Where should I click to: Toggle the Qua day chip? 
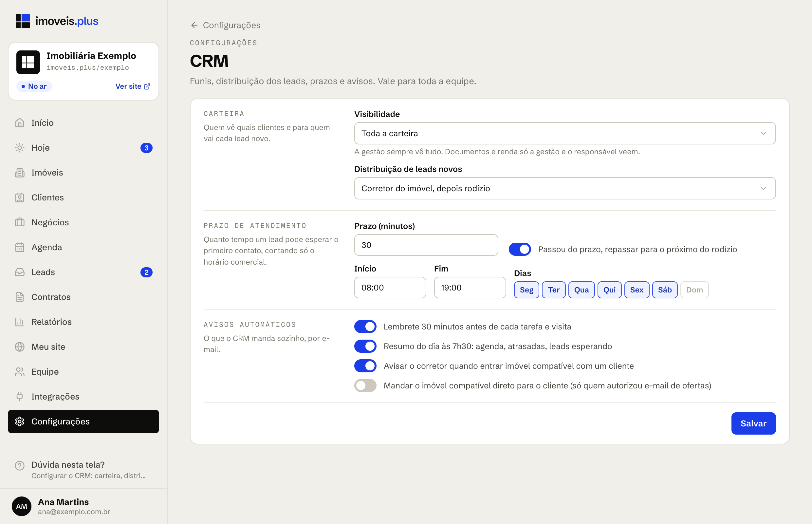[581, 290]
